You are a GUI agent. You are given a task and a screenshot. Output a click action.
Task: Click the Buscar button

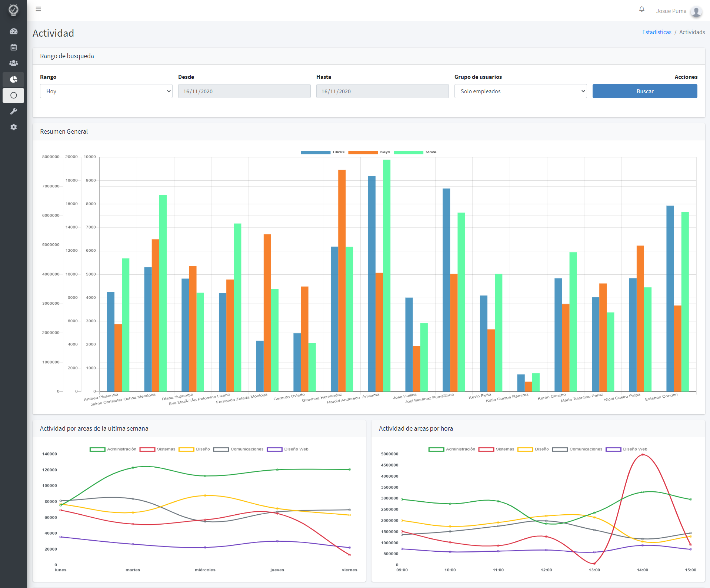(645, 91)
